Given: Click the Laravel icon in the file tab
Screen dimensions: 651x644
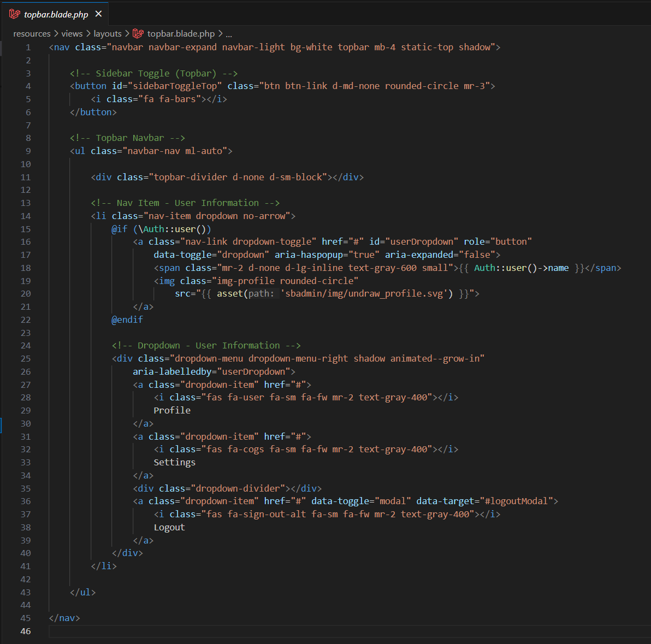Looking at the screenshot, I should [x=15, y=14].
